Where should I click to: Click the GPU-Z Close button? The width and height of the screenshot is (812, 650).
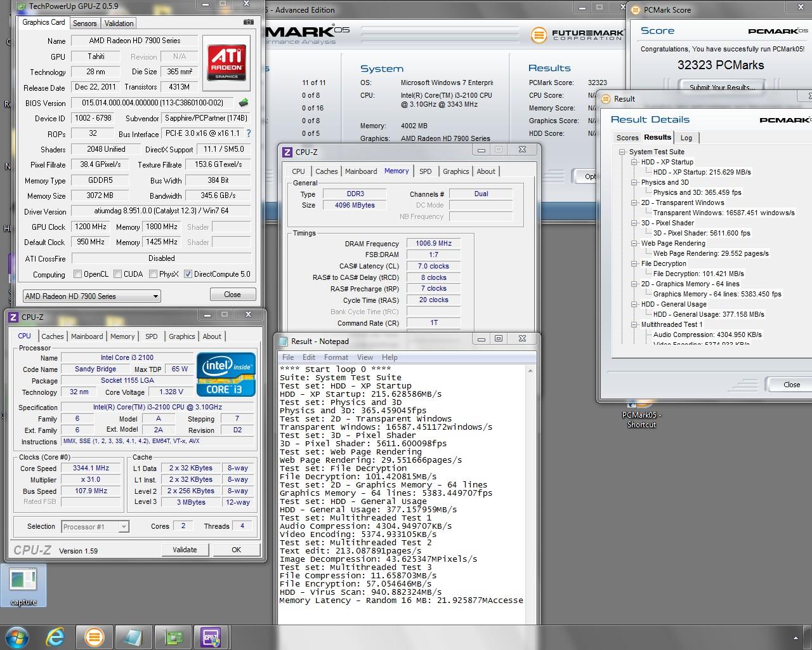click(233, 295)
